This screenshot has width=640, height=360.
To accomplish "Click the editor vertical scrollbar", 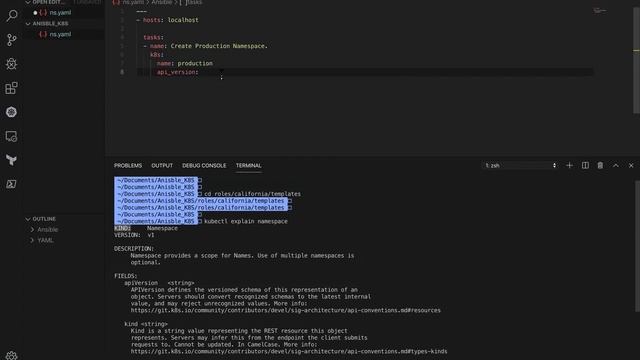I will [x=636, y=61].
